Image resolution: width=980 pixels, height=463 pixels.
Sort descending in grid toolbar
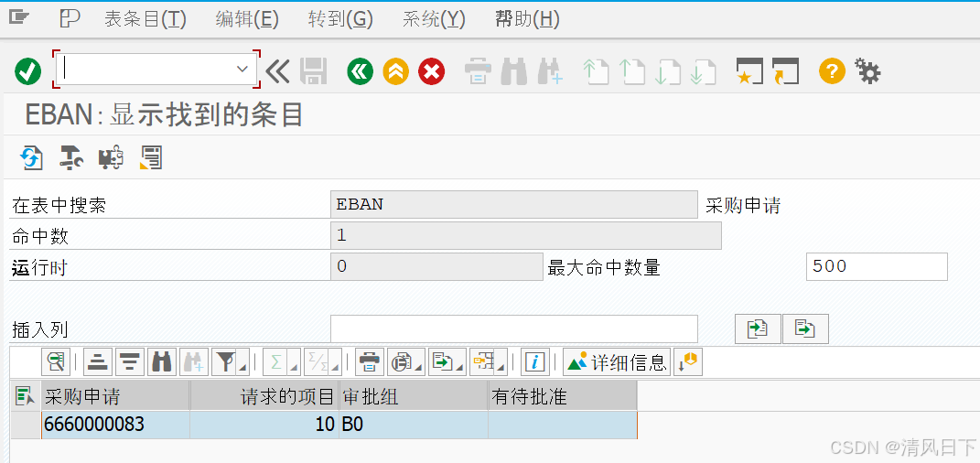tap(129, 361)
